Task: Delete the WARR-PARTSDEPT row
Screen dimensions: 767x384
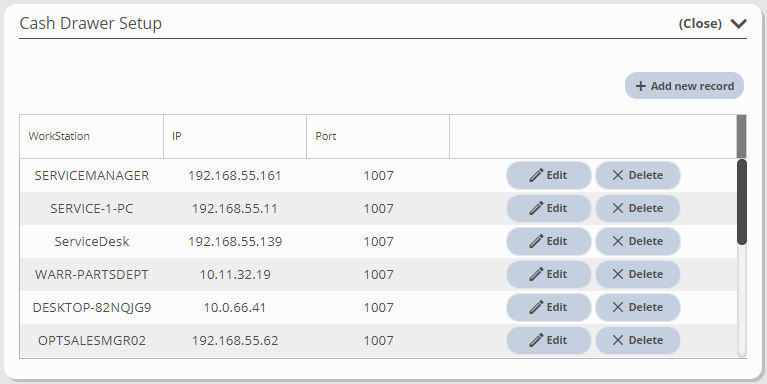Action: click(x=637, y=274)
